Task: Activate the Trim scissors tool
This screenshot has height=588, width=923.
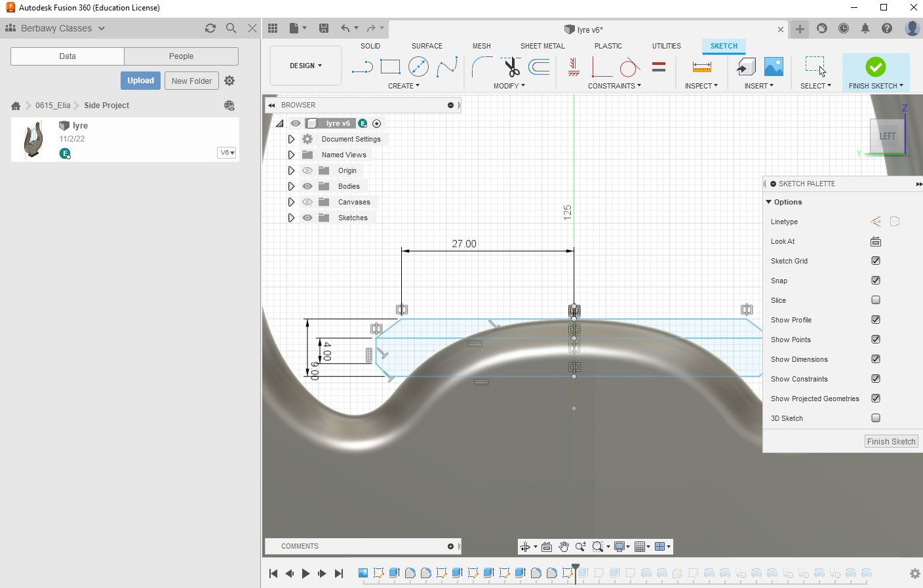Action: 511,67
